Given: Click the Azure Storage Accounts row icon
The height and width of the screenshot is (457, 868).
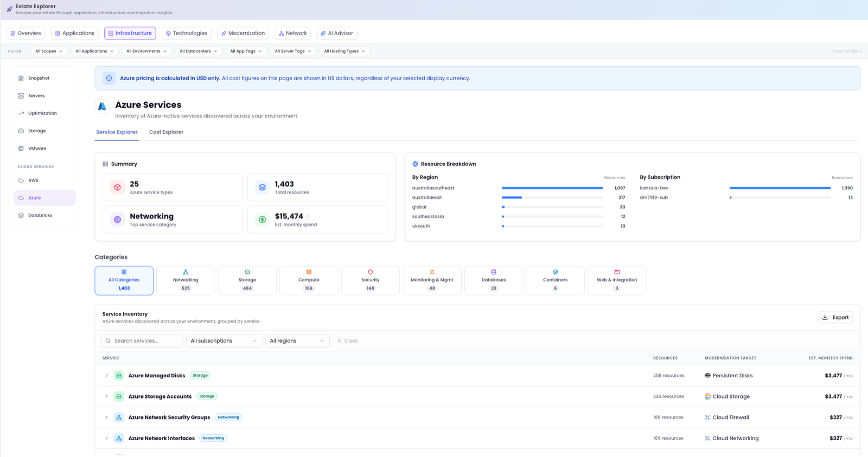Looking at the screenshot, I should click(x=119, y=396).
